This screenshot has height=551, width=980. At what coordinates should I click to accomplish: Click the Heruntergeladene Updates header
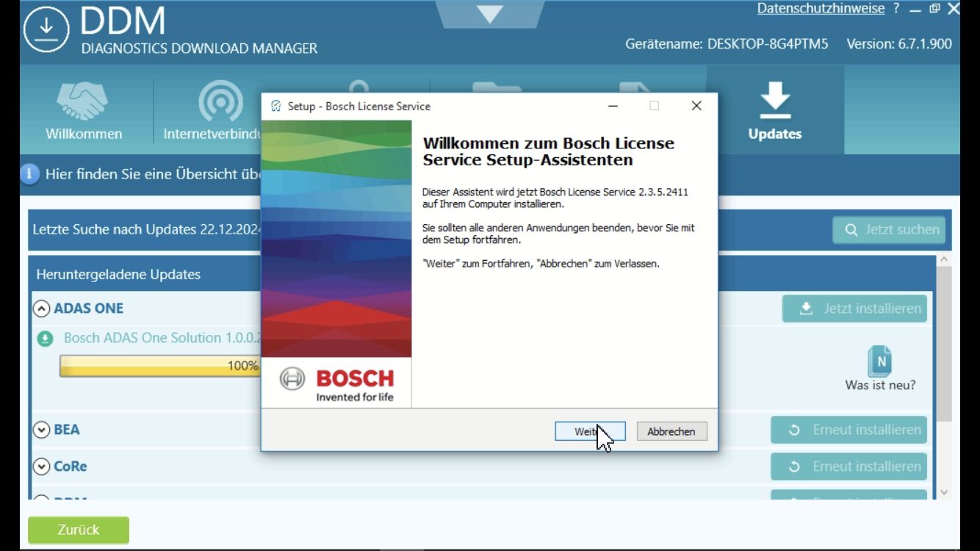[118, 274]
